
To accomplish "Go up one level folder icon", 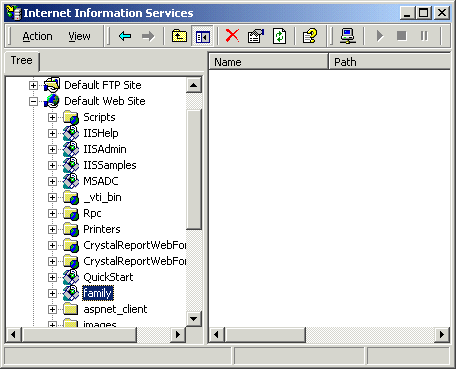I will tap(179, 36).
